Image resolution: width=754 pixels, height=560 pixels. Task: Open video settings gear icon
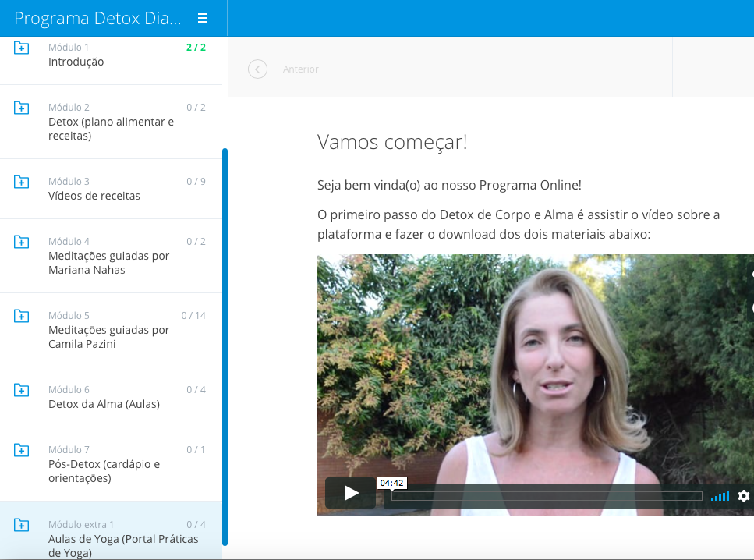(x=743, y=496)
